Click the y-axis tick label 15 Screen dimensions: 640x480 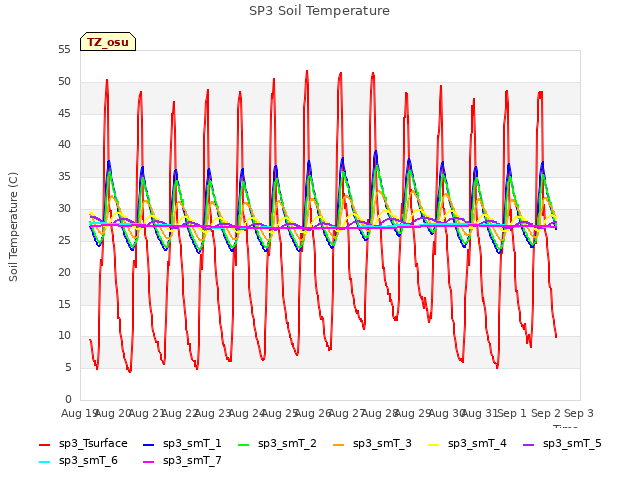pyautogui.click(x=64, y=304)
